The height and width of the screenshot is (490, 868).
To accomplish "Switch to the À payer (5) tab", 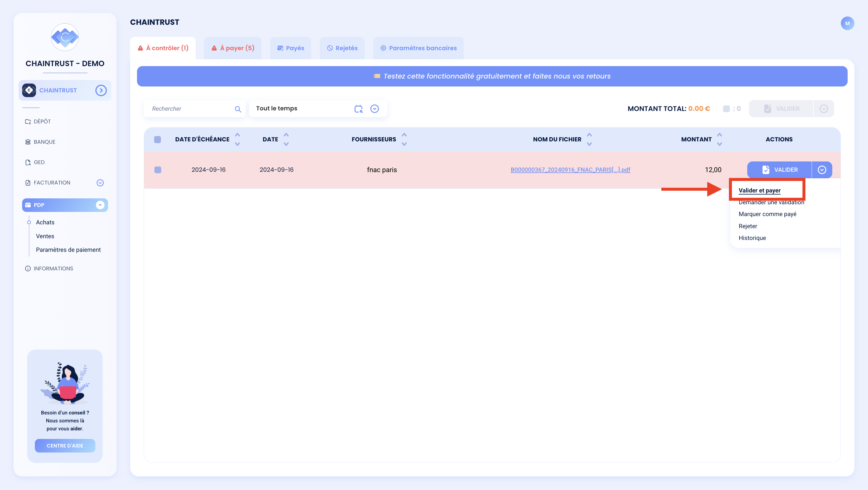I will pyautogui.click(x=233, y=48).
